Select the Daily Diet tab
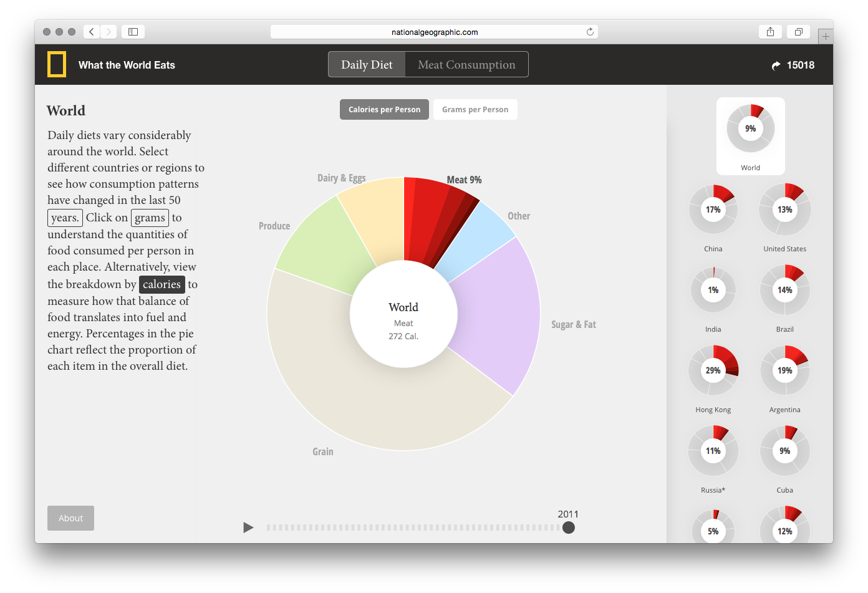Image resolution: width=868 pixels, height=593 pixels. (x=367, y=65)
